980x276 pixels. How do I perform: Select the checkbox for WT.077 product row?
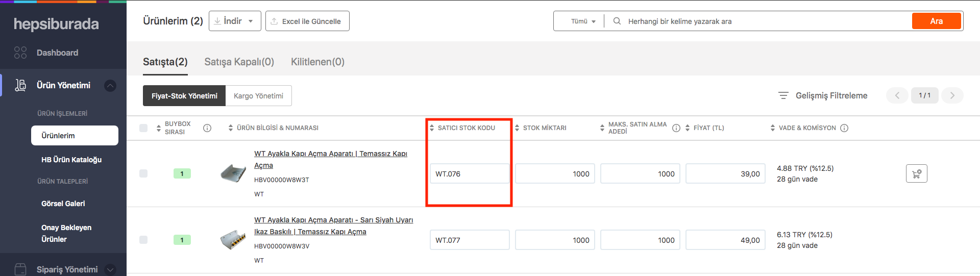coord(143,240)
